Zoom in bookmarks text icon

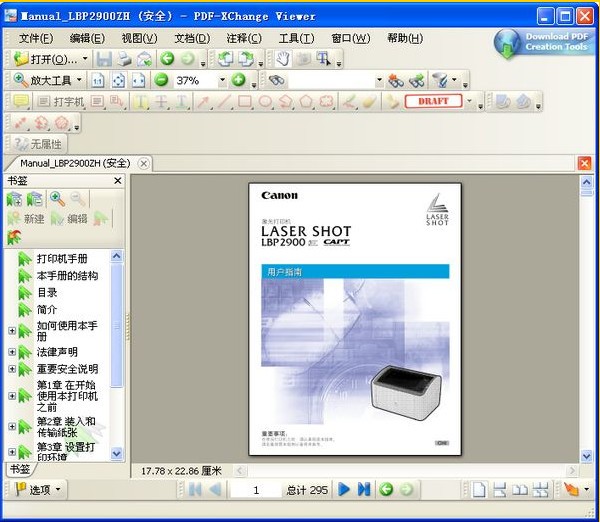[x=57, y=198]
